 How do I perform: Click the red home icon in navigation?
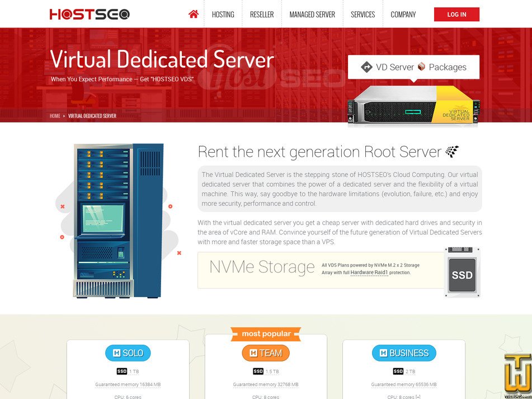[193, 13]
